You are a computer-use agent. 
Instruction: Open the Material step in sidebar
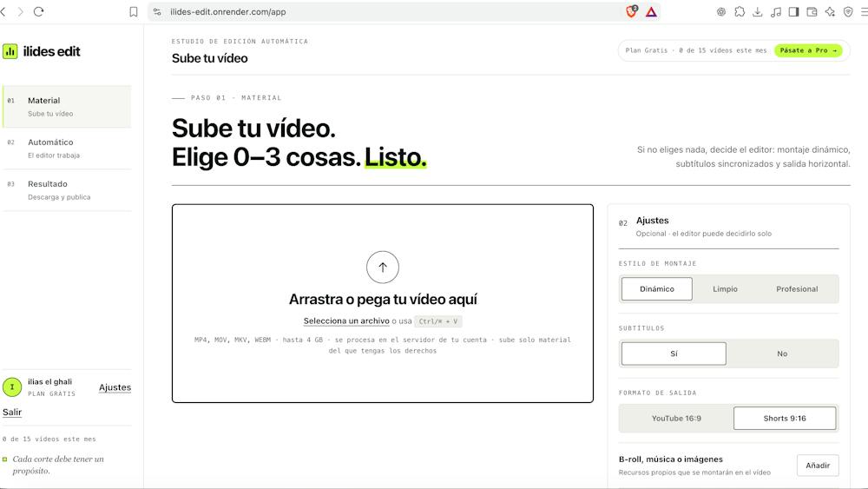tap(67, 106)
